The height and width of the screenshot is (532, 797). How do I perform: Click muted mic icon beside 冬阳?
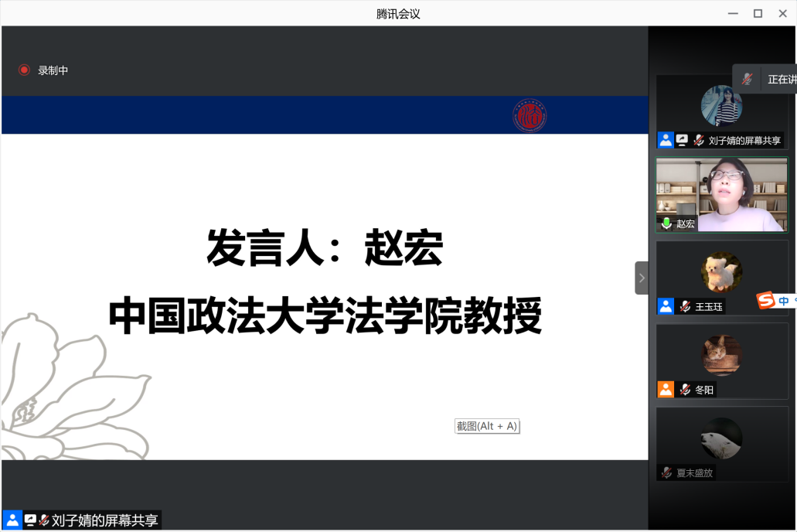(685, 390)
